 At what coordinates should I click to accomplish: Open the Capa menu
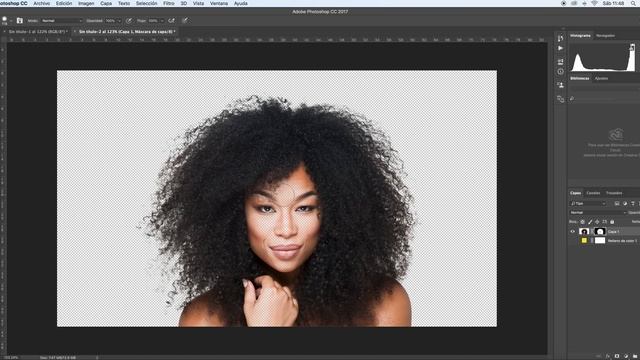pyautogui.click(x=106, y=3)
